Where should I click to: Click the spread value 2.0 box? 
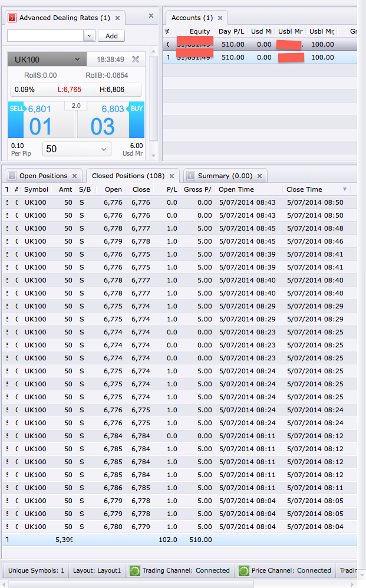point(76,106)
